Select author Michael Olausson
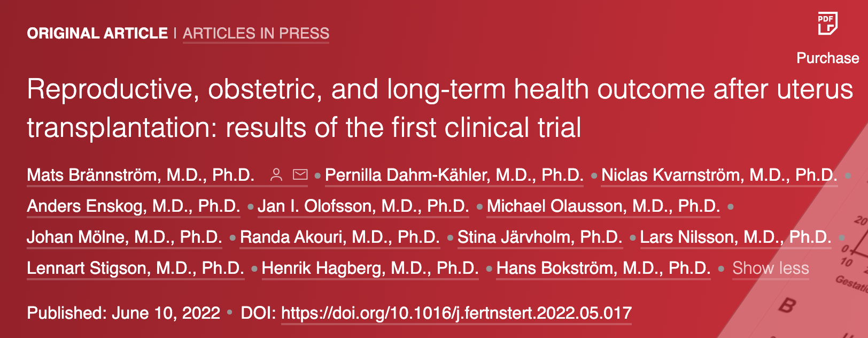Screen dimensions: 868x338 click(603, 206)
